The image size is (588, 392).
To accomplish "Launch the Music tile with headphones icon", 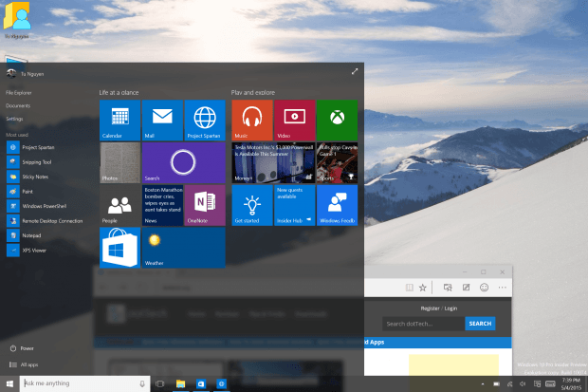I will [251, 121].
